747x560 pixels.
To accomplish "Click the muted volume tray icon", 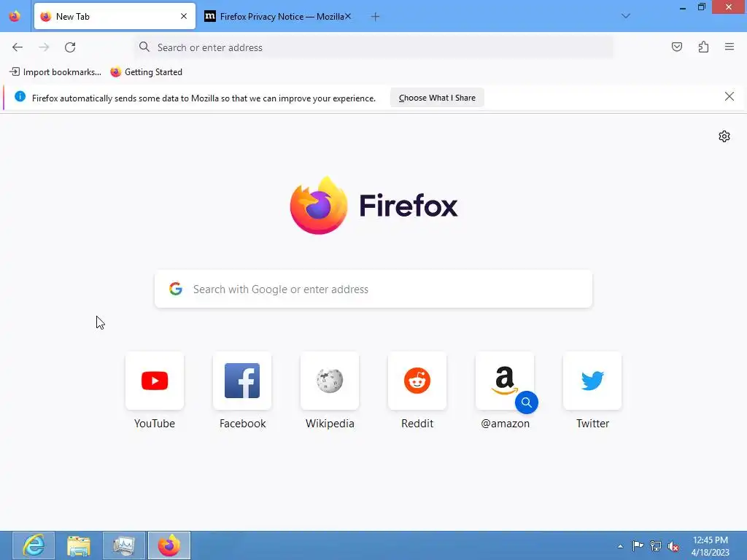I will tap(673, 546).
